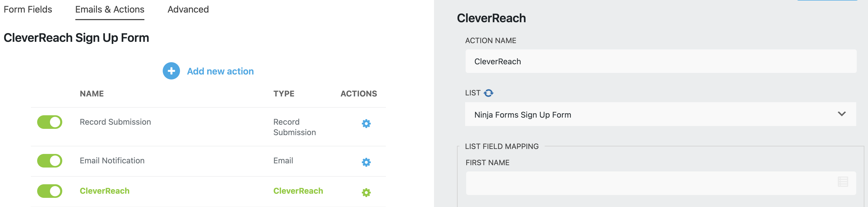Click the plus icon beside Add new action
The height and width of the screenshot is (207, 868).
click(x=172, y=71)
